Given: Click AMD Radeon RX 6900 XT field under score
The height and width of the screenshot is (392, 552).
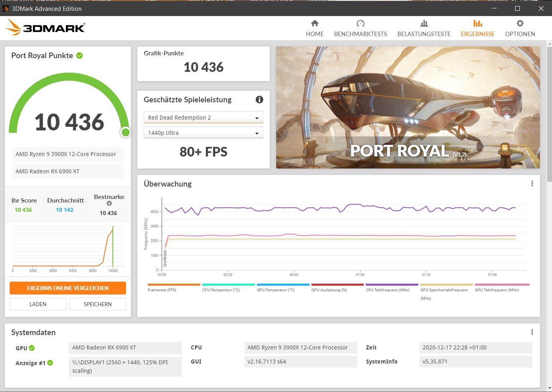Looking at the screenshot, I should pyautogui.click(x=68, y=171).
